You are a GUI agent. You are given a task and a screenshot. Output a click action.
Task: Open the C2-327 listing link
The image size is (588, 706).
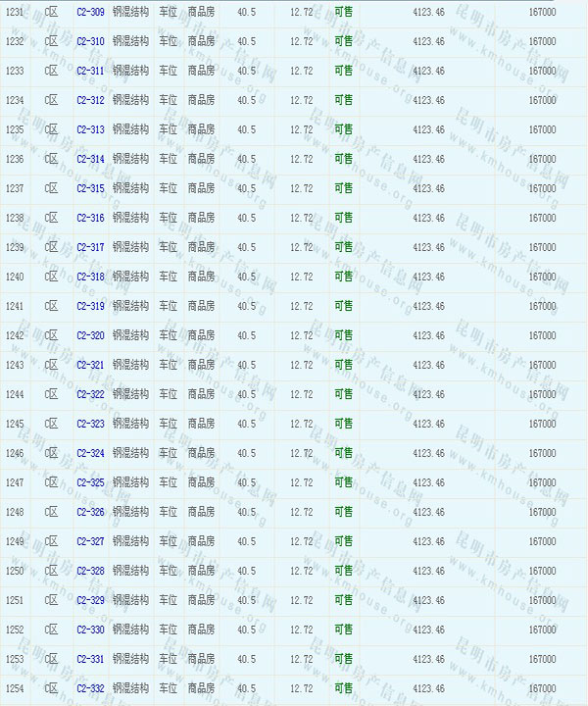(x=90, y=541)
